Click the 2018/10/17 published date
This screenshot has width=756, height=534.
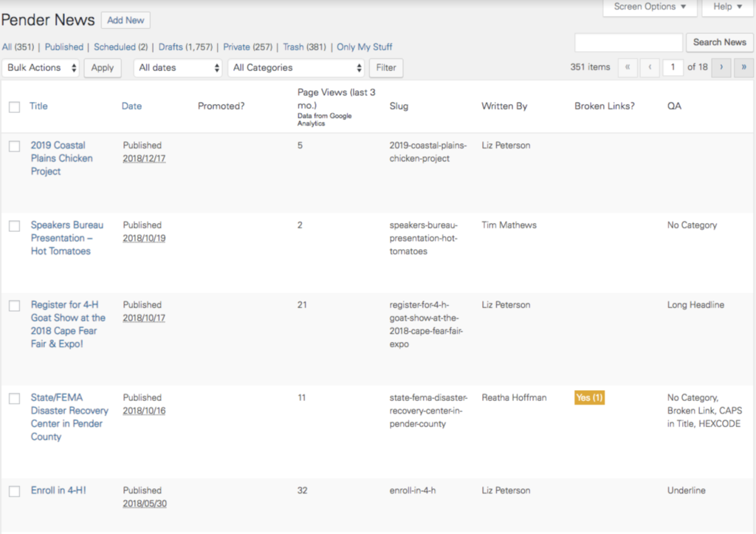pyautogui.click(x=144, y=318)
